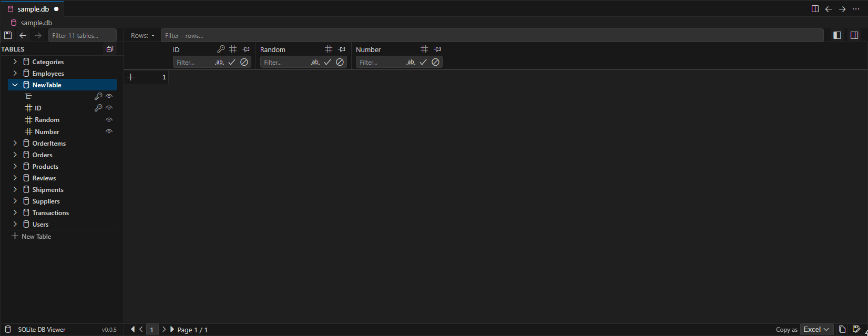868x336 pixels.
Task: Focus the Filter rows search box
Action: coord(492,35)
